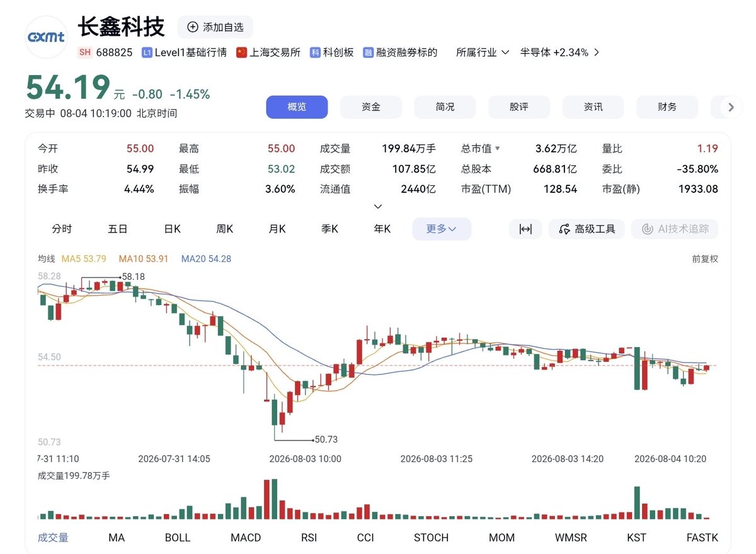Click the interval range measure icon

525,229
